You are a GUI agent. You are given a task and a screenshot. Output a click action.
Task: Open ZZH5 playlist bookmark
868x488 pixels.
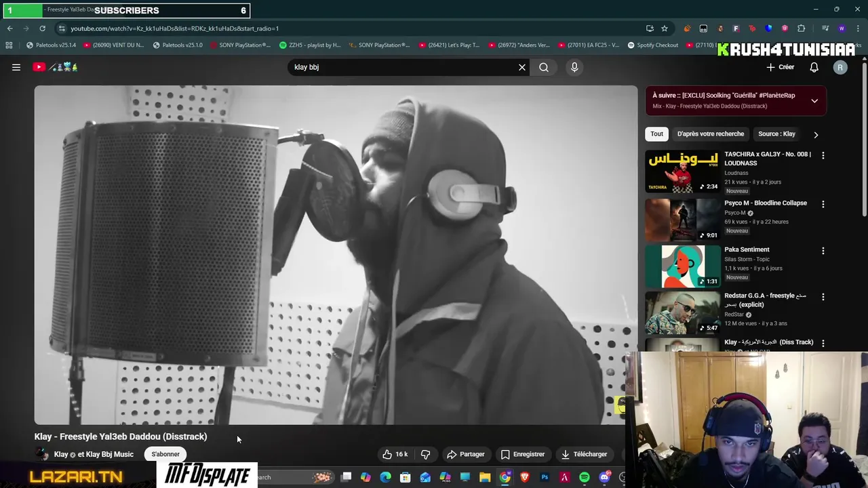pos(310,45)
